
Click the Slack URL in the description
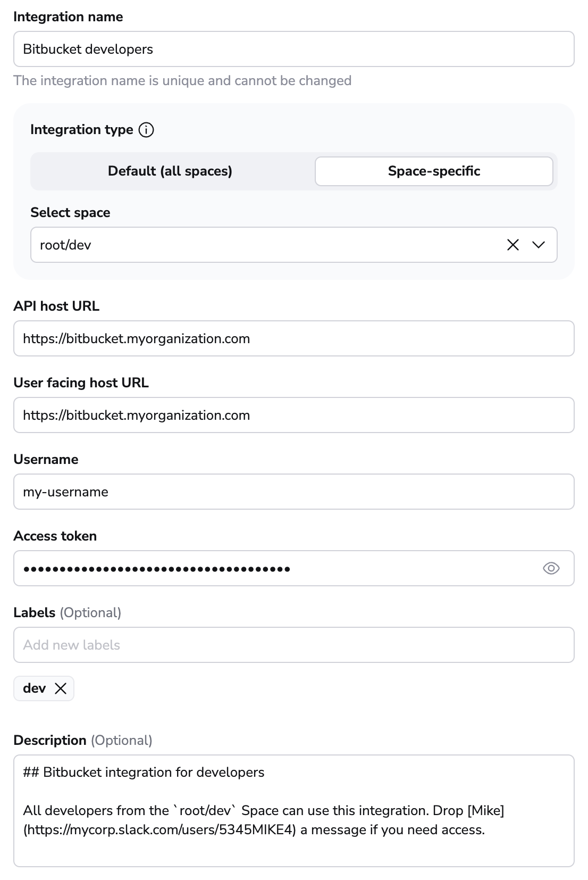pos(159,830)
